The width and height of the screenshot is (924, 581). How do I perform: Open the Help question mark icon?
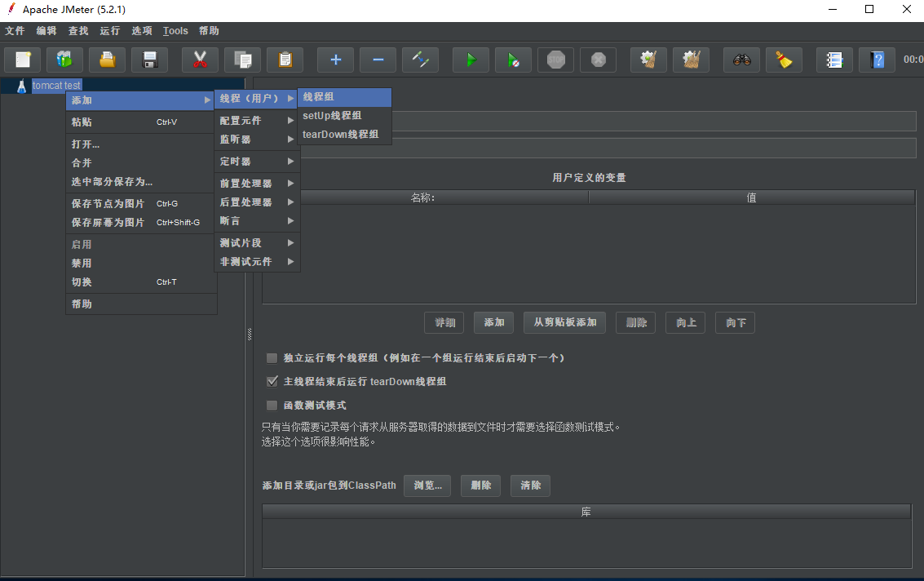coord(877,59)
